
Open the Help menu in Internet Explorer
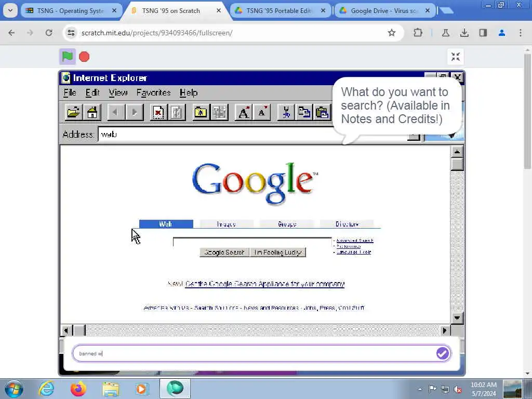[x=189, y=92]
